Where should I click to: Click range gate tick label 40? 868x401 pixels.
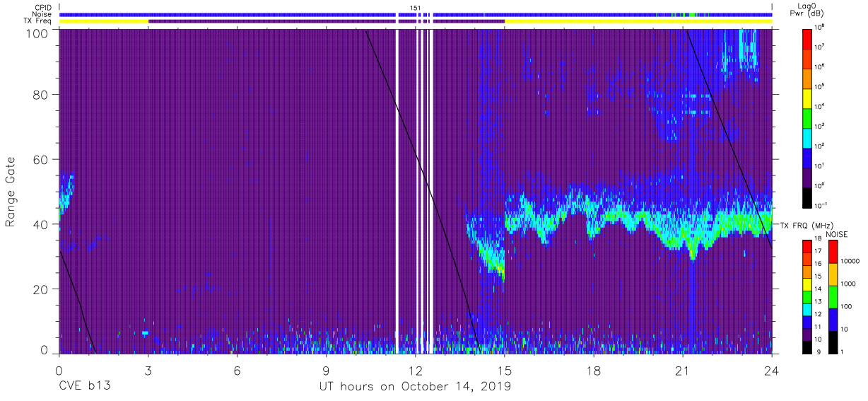click(42, 224)
